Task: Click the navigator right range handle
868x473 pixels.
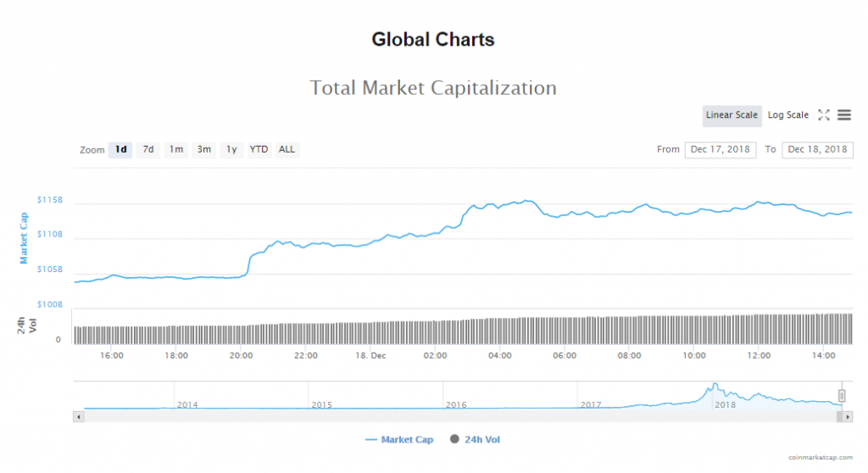Action: pos(842,396)
